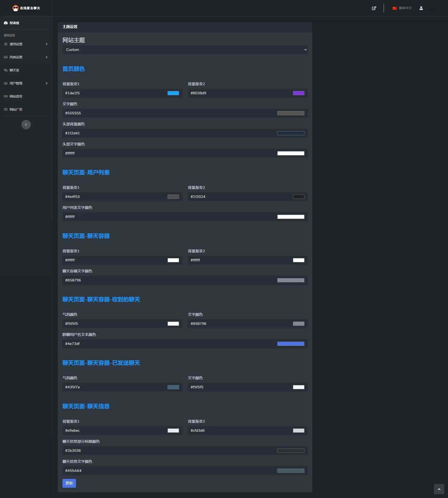The image size is (448, 498).
Task: Collapse sidebar with the round chevron button
Action: (x=26, y=124)
